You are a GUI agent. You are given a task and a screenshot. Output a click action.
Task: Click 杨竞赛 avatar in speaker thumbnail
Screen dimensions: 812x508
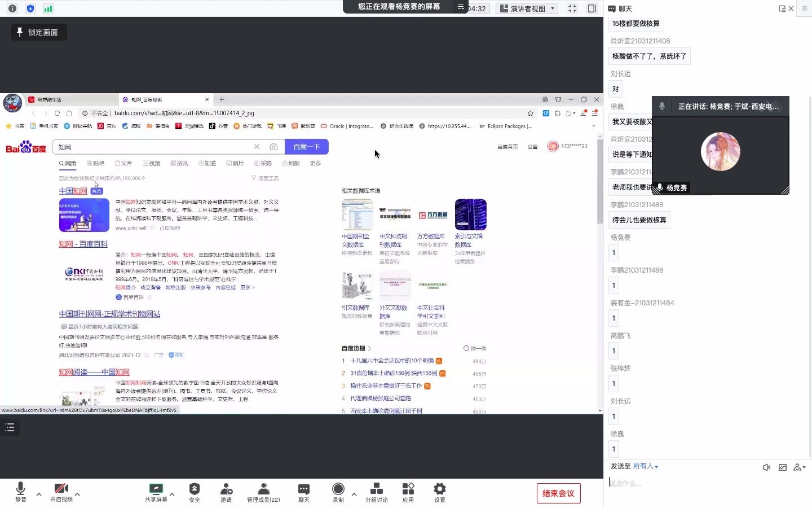click(x=720, y=151)
